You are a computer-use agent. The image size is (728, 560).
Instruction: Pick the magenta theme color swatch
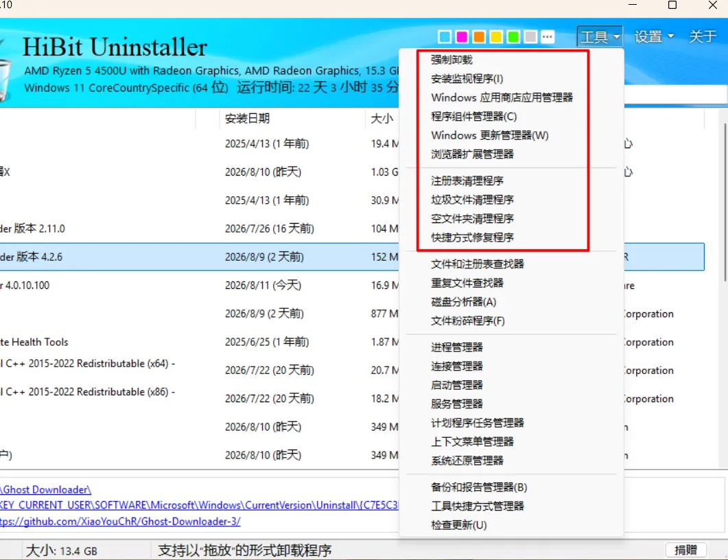pos(462,36)
